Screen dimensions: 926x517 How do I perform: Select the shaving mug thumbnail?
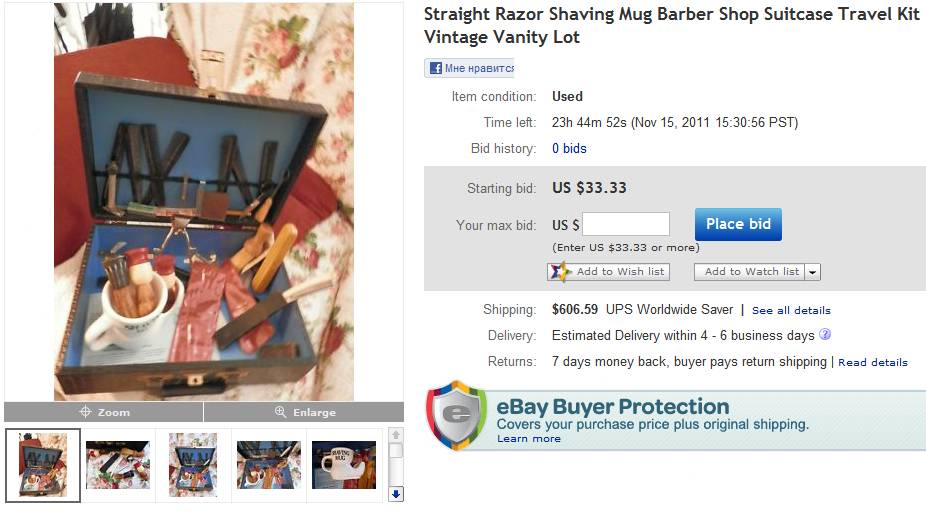pos(344,465)
